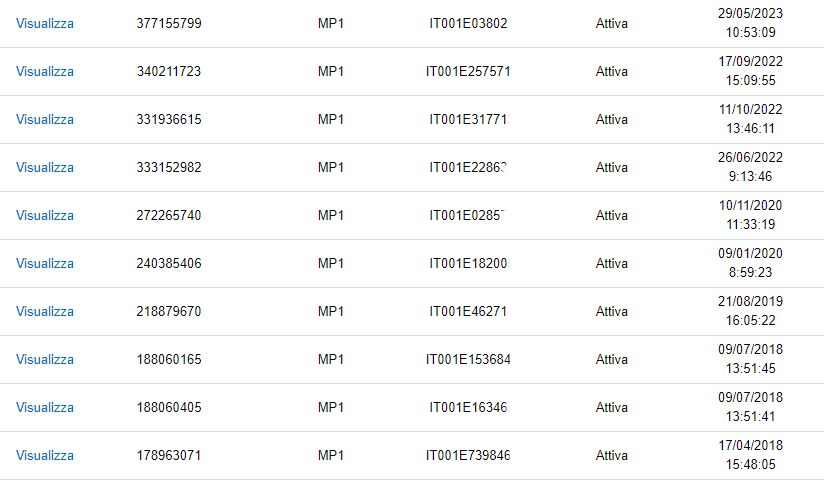
Task: Open Visualizza link for record 240385406
Action: tap(45, 263)
